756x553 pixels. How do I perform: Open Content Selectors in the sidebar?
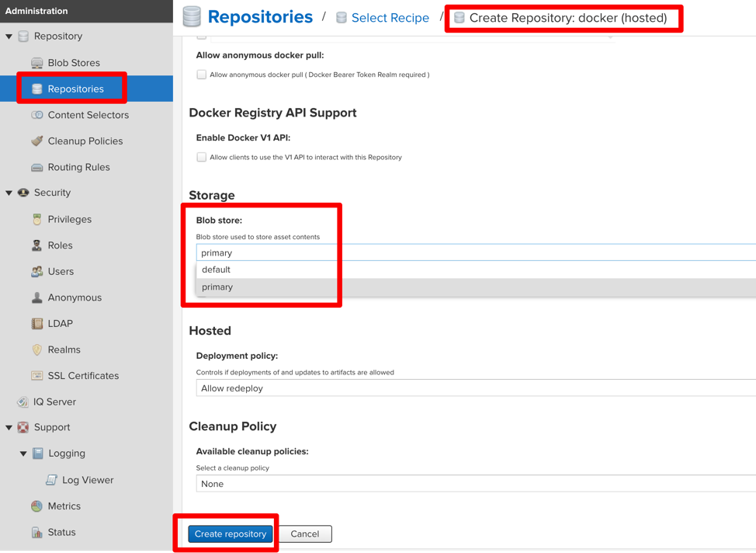tap(88, 115)
